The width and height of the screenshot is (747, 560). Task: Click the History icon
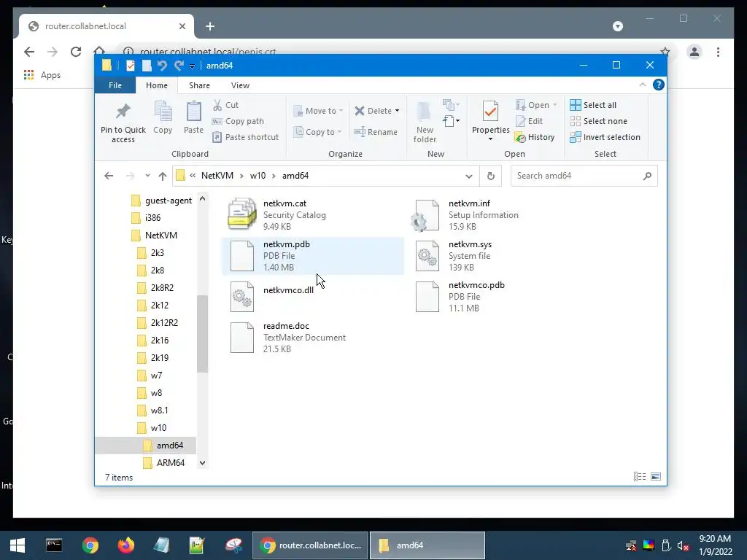(x=520, y=137)
